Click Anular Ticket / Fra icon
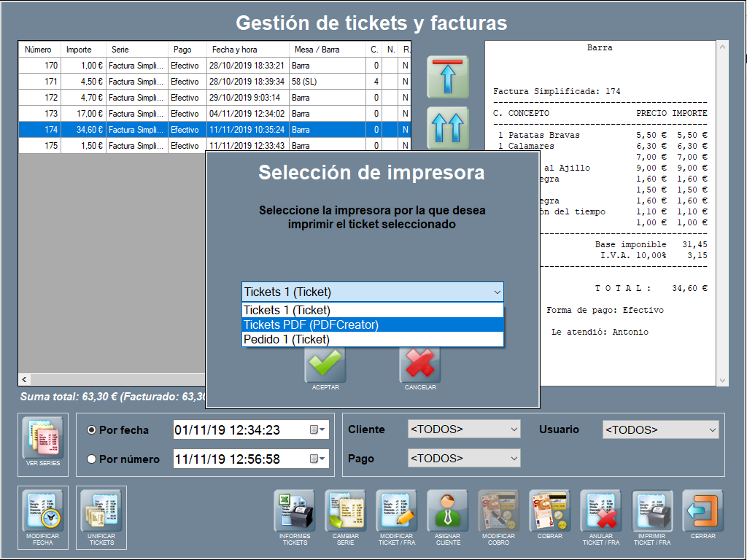This screenshot has height=560, width=747. pos(601,511)
